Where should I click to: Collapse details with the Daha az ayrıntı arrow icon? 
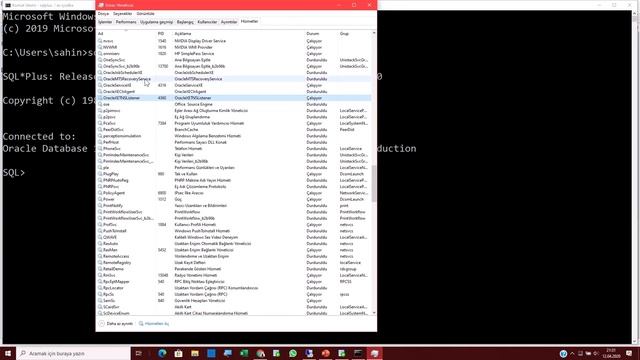(102, 324)
